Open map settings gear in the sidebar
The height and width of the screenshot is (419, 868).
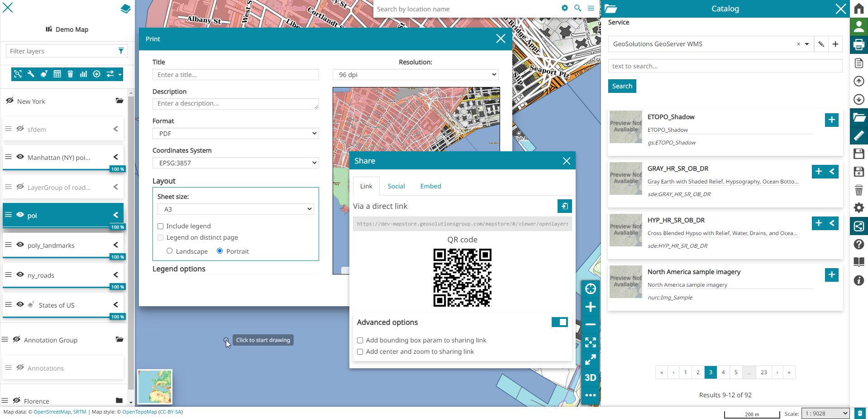tap(859, 208)
